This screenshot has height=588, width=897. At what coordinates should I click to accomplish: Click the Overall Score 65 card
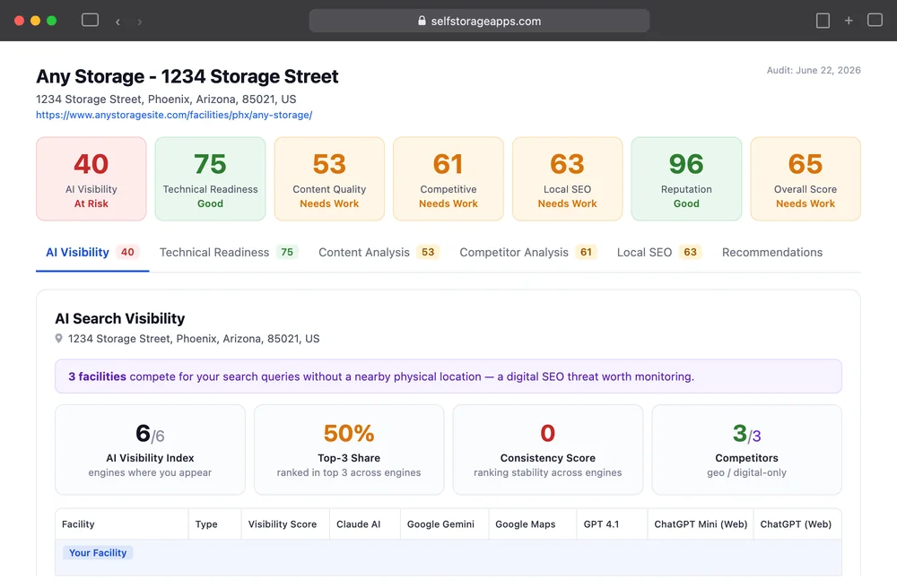(x=805, y=178)
